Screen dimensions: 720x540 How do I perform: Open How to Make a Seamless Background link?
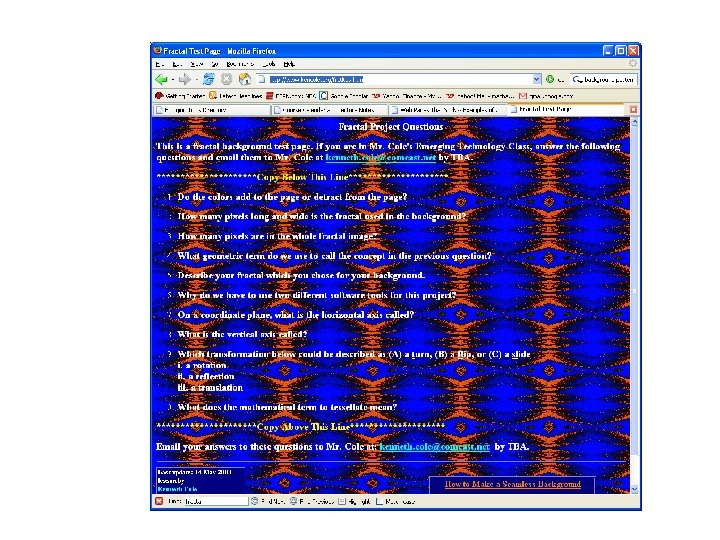(512, 484)
